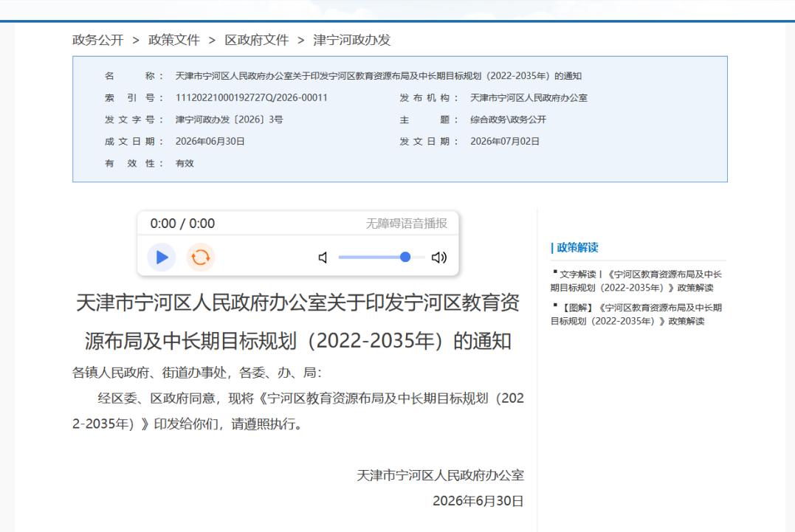Go to 政策文件 breadcrumb
Viewport: 795px width, 532px height.
[x=174, y=40]
